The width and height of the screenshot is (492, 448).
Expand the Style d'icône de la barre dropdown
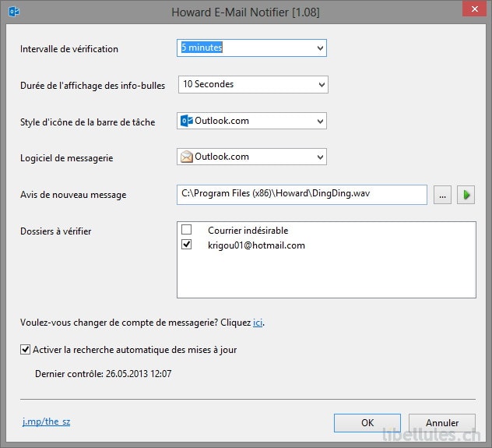pyautogui.click(x=320, y=121)
